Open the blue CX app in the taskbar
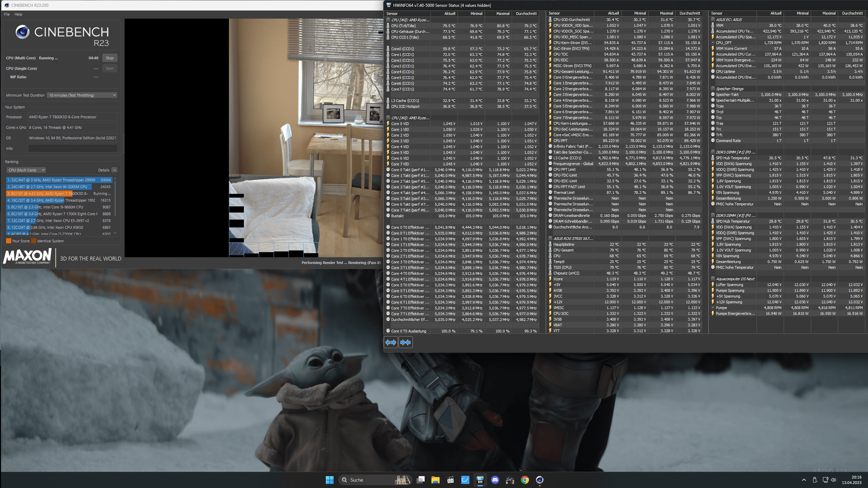 tap(465, 480)
